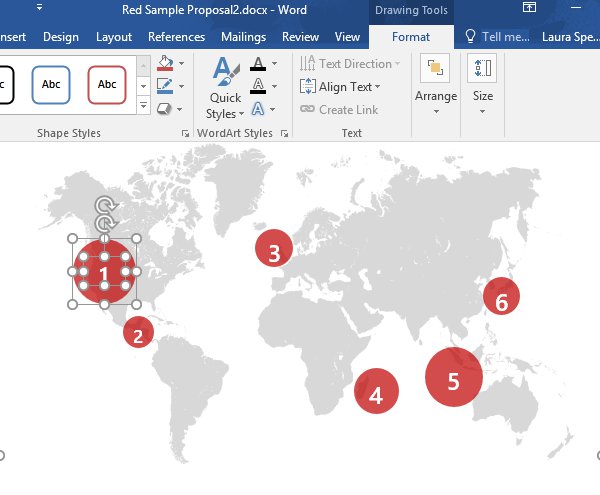The width and height of the screenshot is (600, 495).
Task: Switch to the Layout tab
Action: click(x=114, y=37)
